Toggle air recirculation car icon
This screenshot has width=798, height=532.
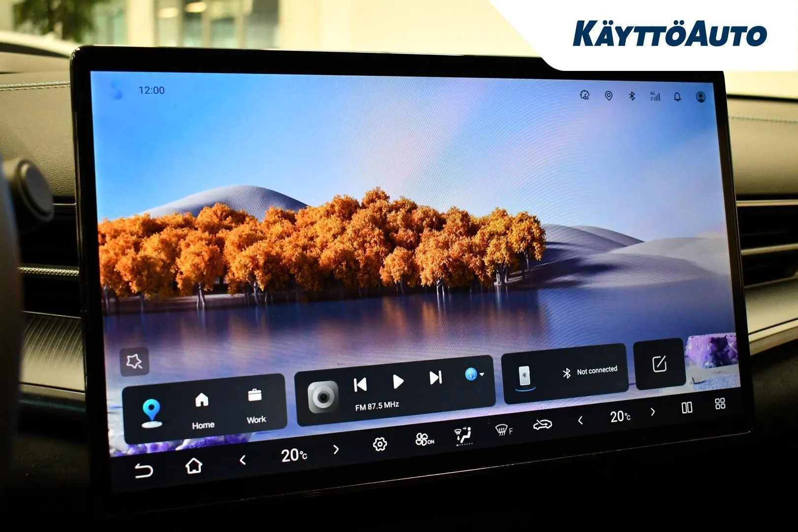tap(542, 425)
